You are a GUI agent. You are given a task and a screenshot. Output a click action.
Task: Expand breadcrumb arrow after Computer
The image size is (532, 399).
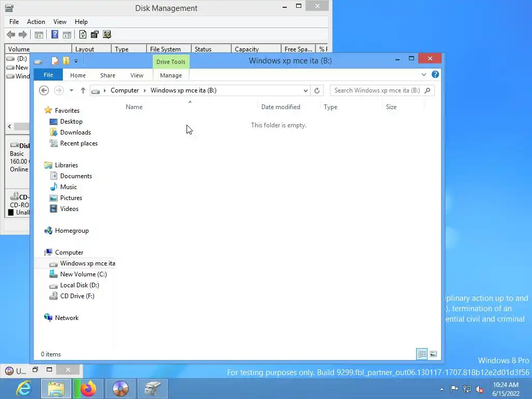coord(145,90)
